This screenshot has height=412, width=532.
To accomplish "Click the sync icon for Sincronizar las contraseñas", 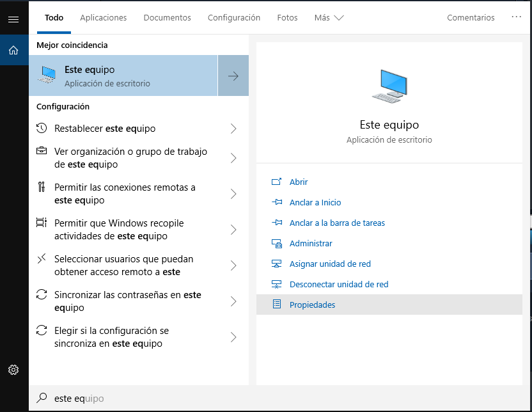I will click(42, 294).
